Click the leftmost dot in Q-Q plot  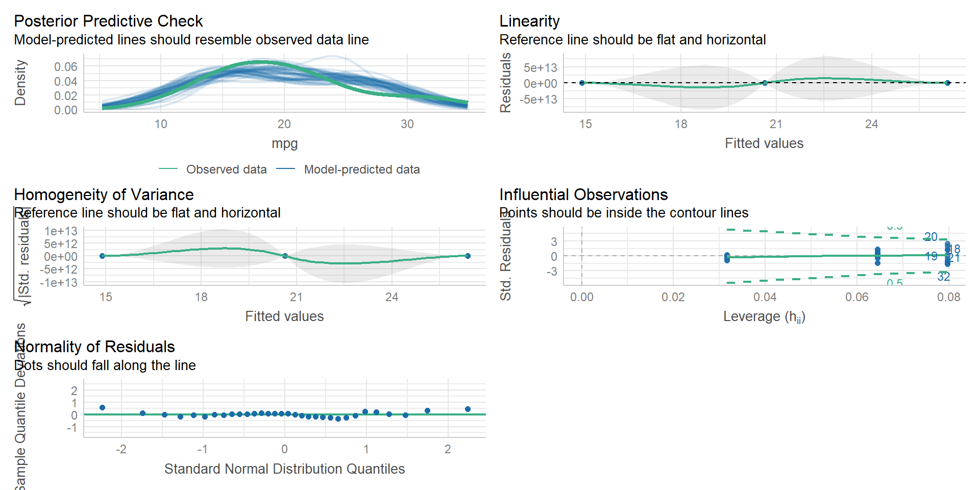[102, 407]
